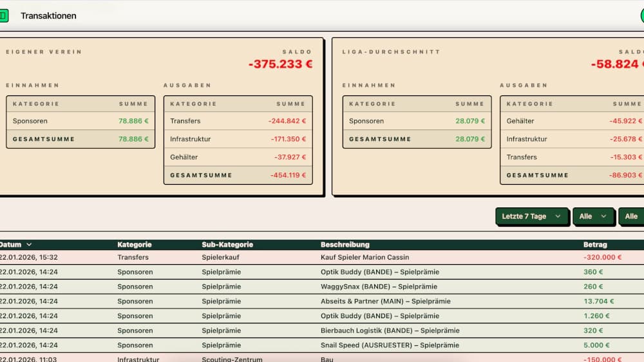Viewport: 644px width, 362px height.
Task: Sort by the Betrag column header
Action: [595, 245]
